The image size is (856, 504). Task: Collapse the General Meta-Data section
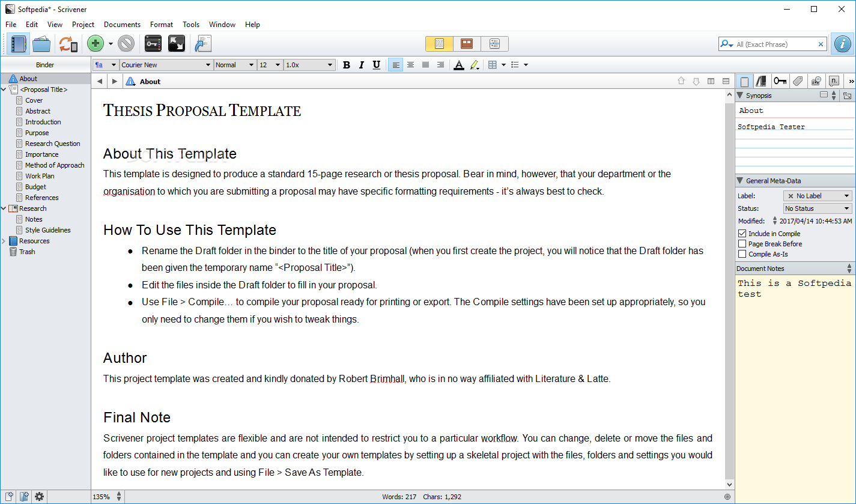(x=740, y=181)
